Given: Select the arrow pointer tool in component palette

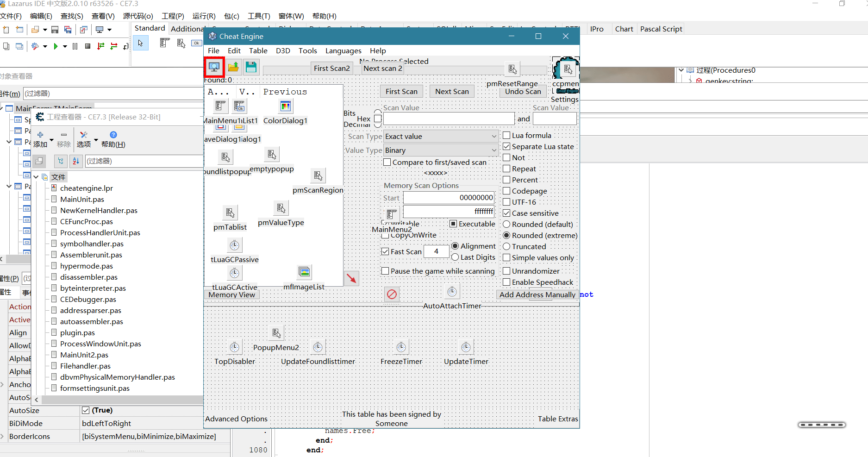Looking at the screenshot, I should pyautogui.click(x=140, y=44).
